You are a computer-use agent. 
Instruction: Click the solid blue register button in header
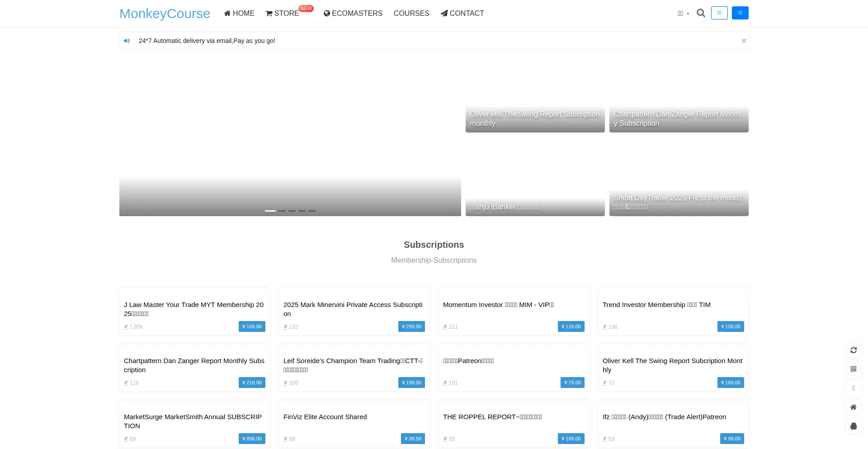tap(740, 13)
